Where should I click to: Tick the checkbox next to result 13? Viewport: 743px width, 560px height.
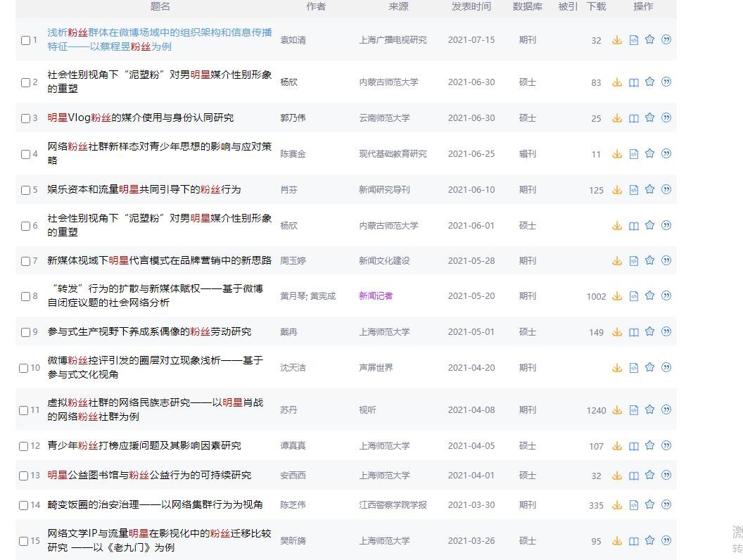[26, 476]
